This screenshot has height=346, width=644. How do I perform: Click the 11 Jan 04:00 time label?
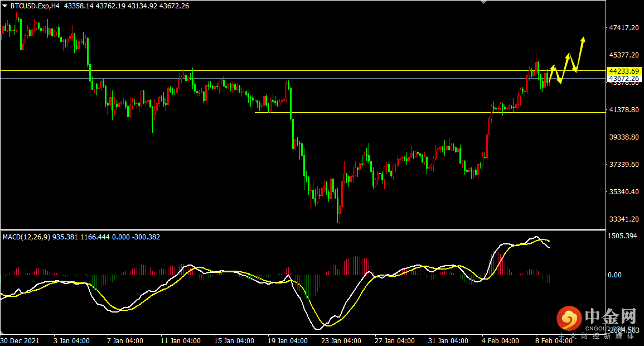point(181,341)
